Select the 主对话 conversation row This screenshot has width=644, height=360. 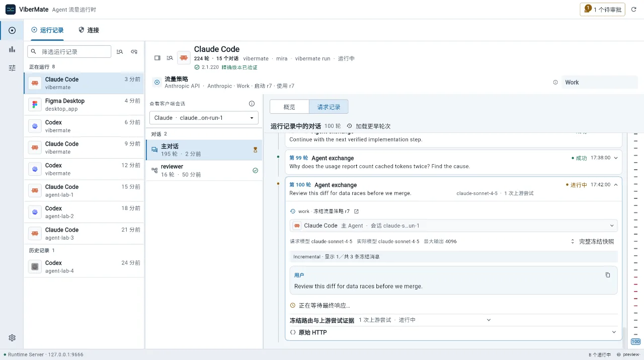click(204, 150)
